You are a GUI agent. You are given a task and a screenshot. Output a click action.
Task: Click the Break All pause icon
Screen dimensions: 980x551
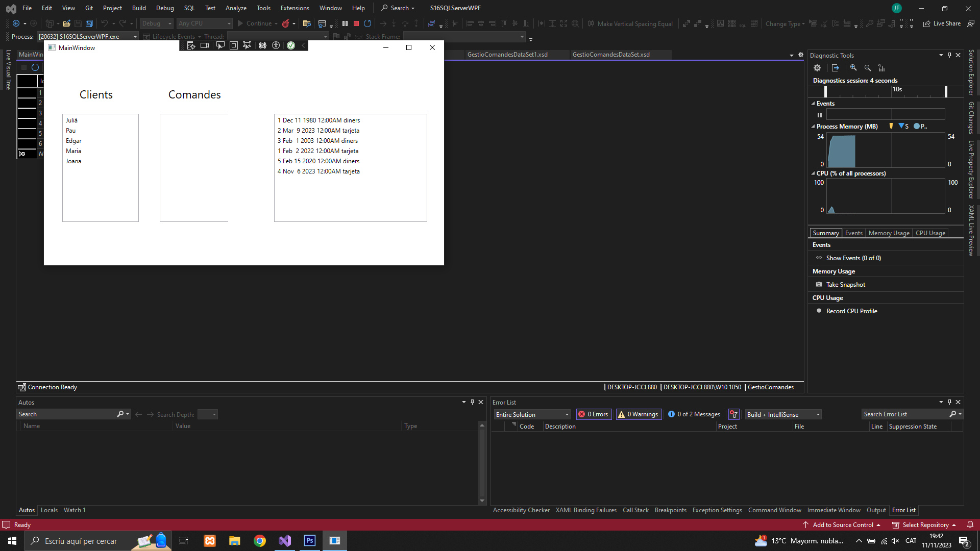[x=345, y=23]
